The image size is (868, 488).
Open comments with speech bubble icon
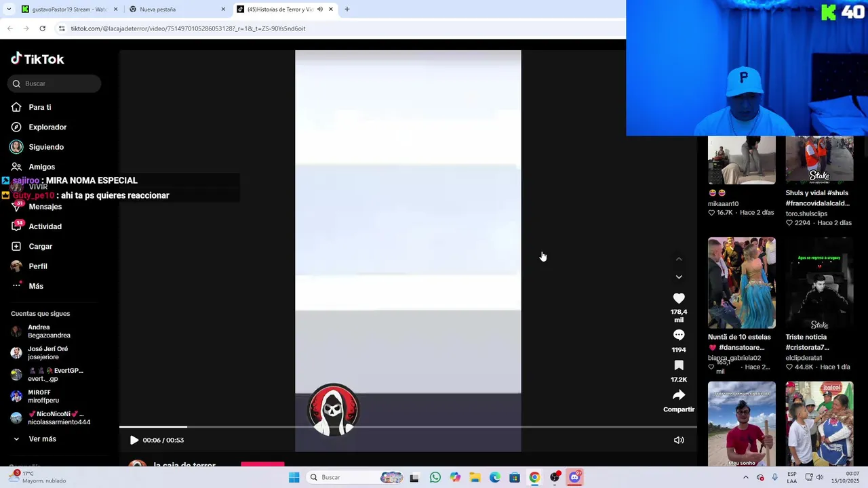pos(679,335)
